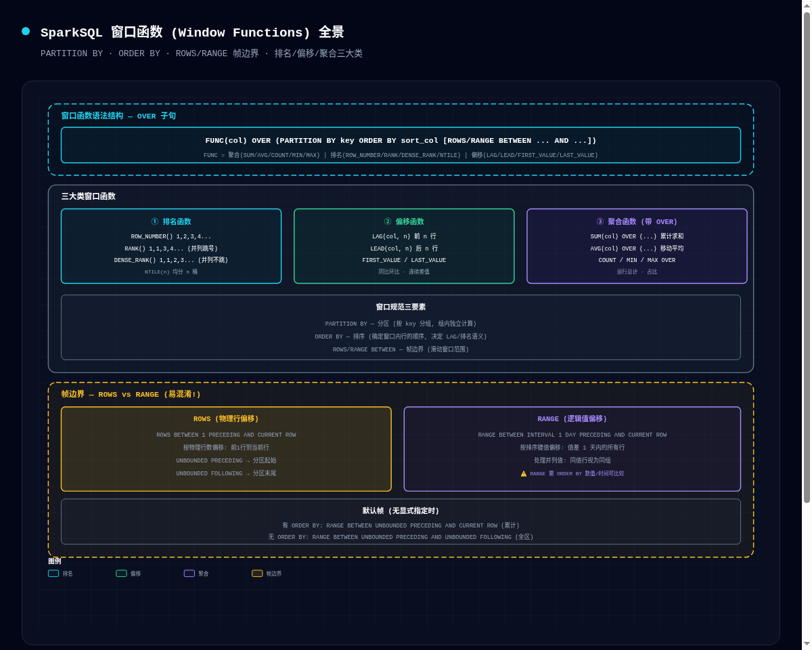Image resolution: width=812 pixels, height=650 pixels.
Task: Click the '按排序键值偏移: 值差 1 天内的所有行' line
Action: (x=572, y=448)
